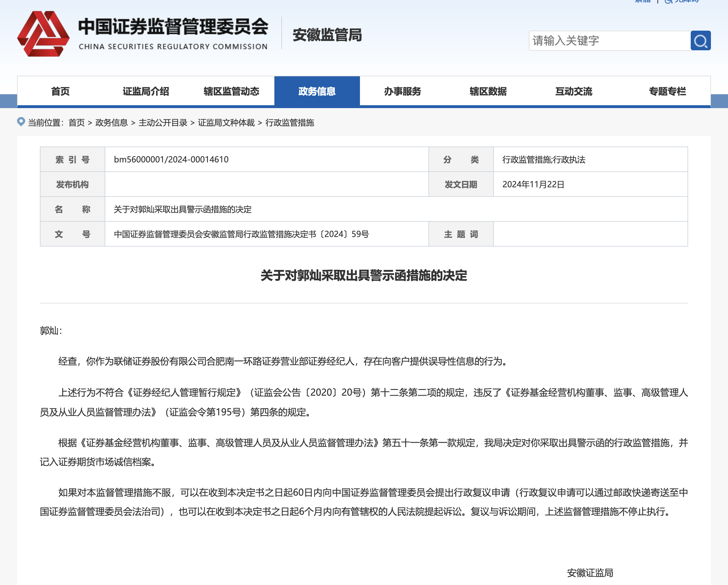Switch to 辖区监管动态 tab
The image size is (728, 585).
pyautogui.click(x=231, y=91)
